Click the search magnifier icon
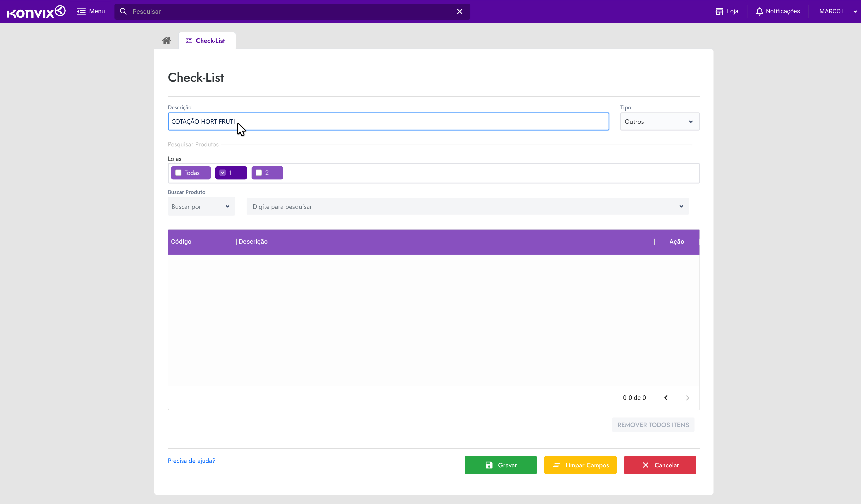This screenshot has height=504, width=861. pyautogui.click(x=123, y=11)
